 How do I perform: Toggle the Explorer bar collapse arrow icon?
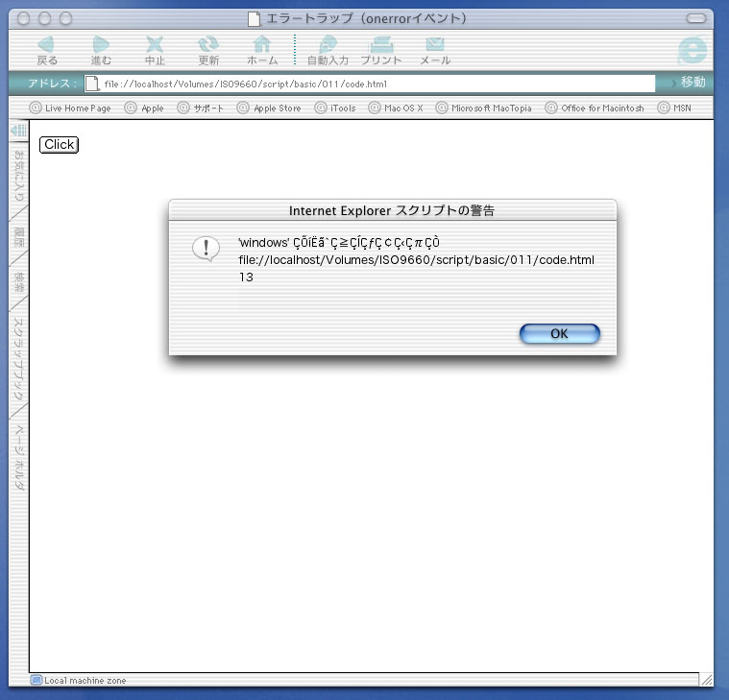[x=19, y=130]
